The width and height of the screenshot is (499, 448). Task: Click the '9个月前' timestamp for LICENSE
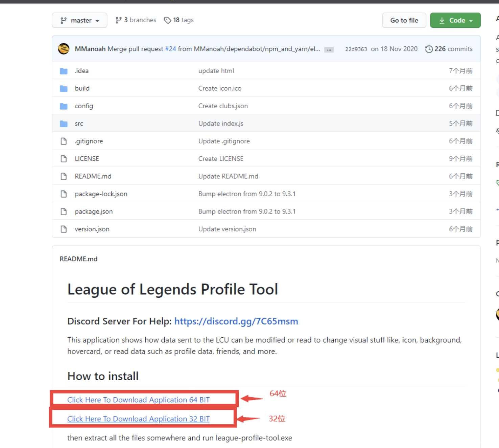[461, 159]
